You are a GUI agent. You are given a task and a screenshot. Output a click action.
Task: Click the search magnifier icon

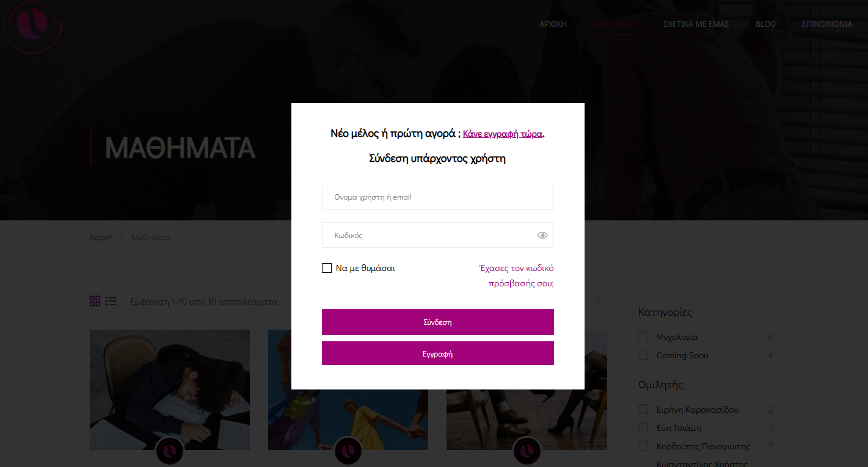tap(598, 301)
